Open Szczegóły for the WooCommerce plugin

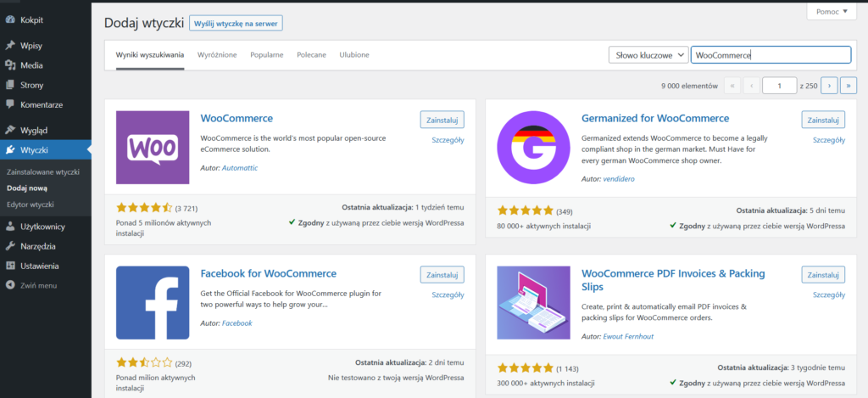(448, 140)
